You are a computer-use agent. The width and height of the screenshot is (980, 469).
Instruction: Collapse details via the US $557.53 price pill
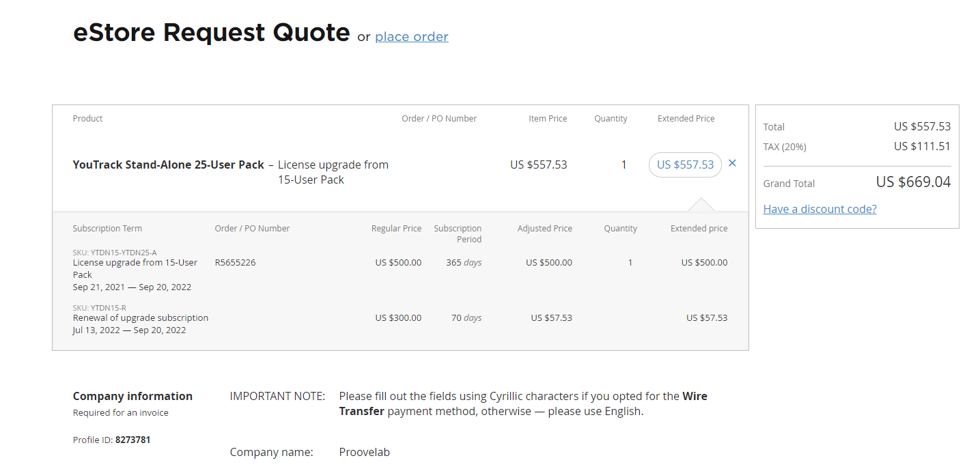click(x=685, y=165)
